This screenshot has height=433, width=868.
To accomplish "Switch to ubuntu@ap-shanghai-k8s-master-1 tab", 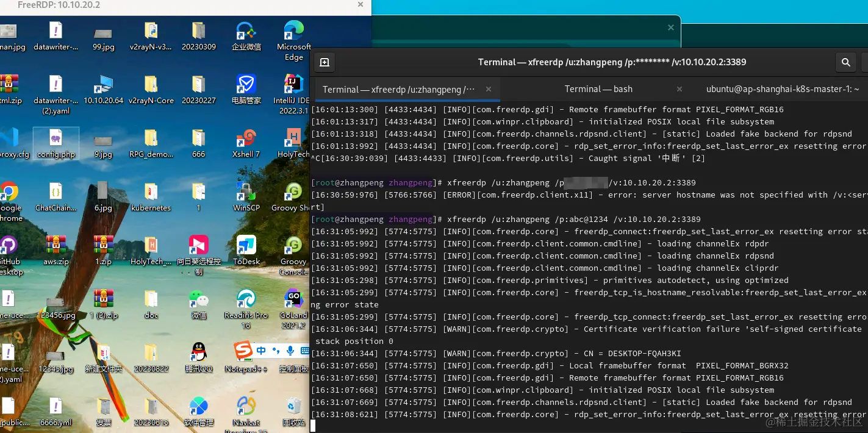I will [782, 89].
